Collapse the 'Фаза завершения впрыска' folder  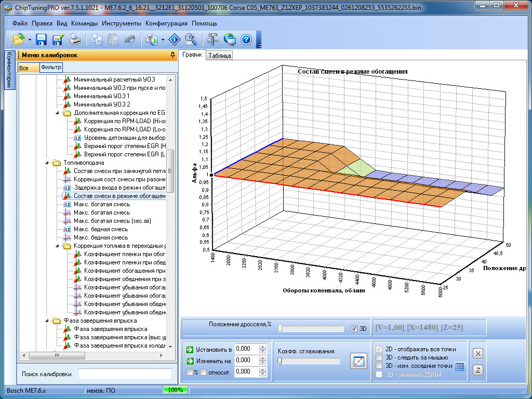point(47,321)
